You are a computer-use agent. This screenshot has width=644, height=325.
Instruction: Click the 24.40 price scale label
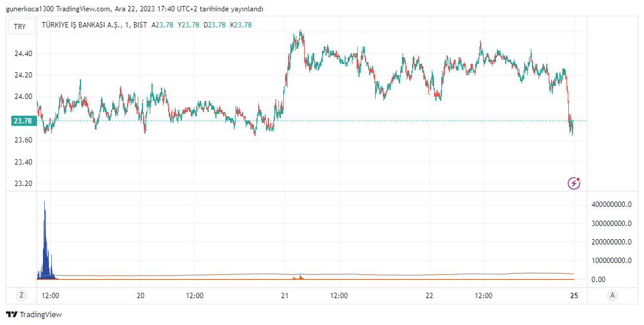pyautogui.click(x=23, y=54)
